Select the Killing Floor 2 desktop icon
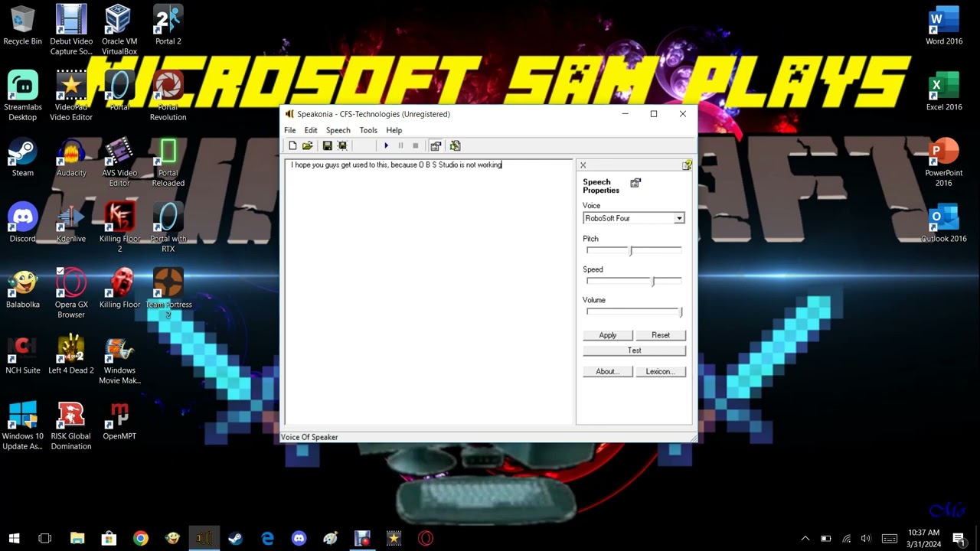Viewport: 980px width, 551px height. (x=119, y=228)
